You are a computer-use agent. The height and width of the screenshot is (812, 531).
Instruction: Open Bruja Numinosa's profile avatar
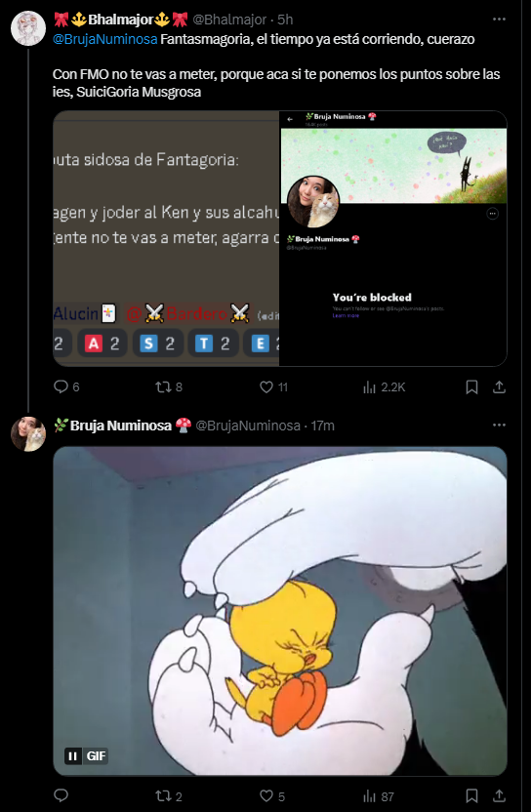[28, 433]
